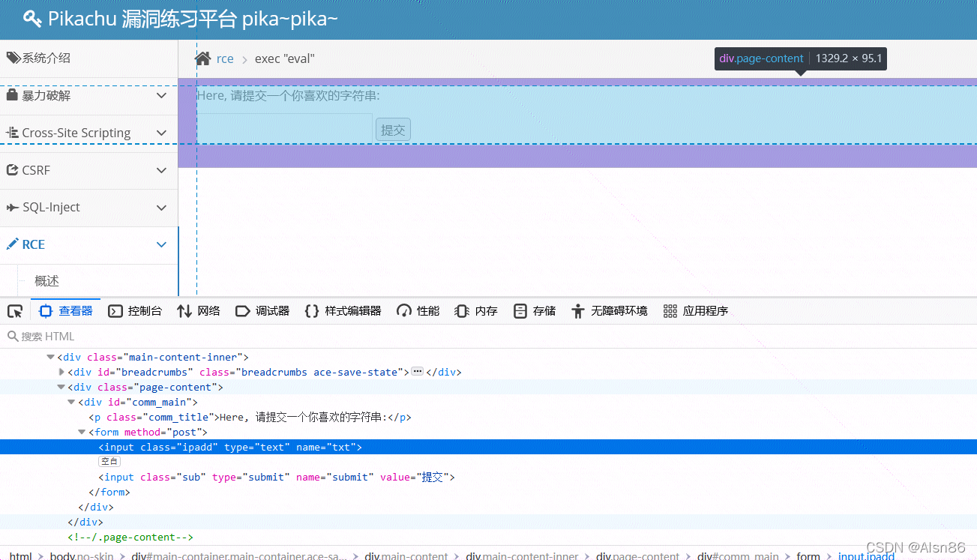Expand the Cross-Site Scripting chevron

tap(161, 133)
